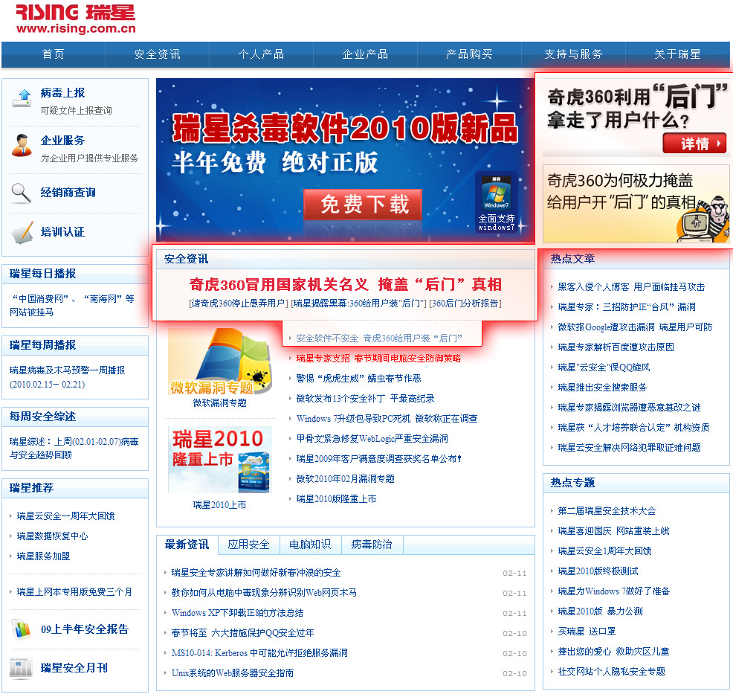733x700 pixels.
Task: Open 瑞星安全专家讲解如何做好新春冲浪的安全
Action: (x=256, y=573)
